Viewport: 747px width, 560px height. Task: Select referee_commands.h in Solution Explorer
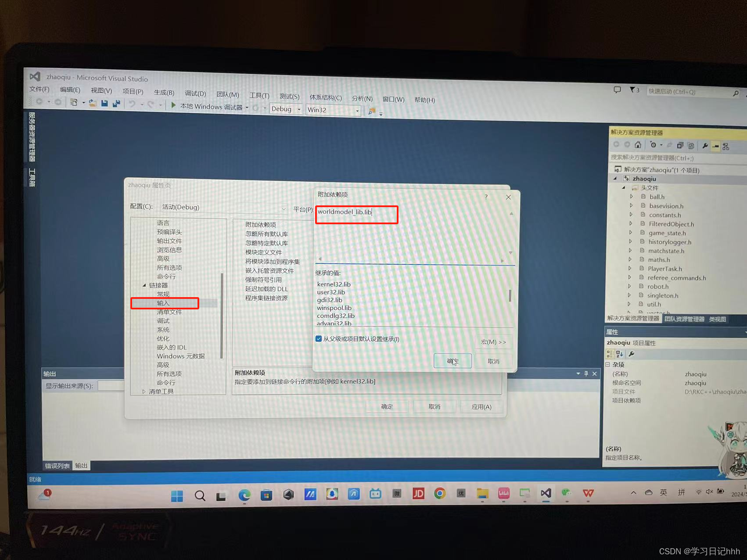point(676,278)
